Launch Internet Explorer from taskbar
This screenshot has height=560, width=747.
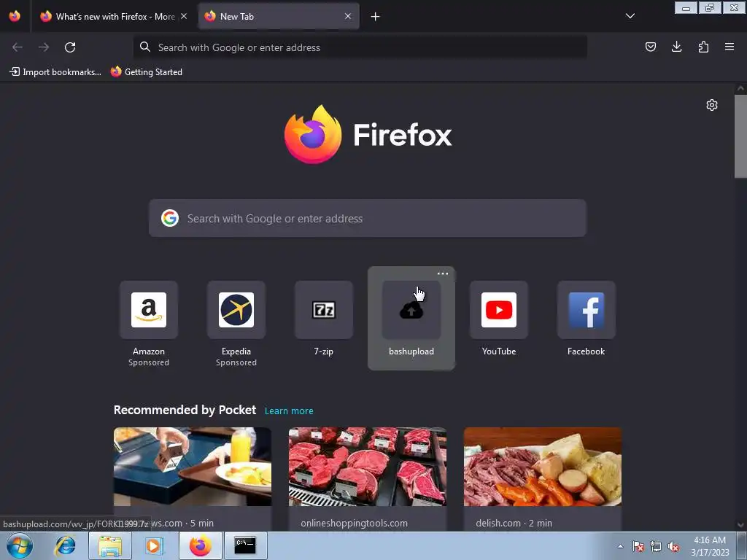65,545
